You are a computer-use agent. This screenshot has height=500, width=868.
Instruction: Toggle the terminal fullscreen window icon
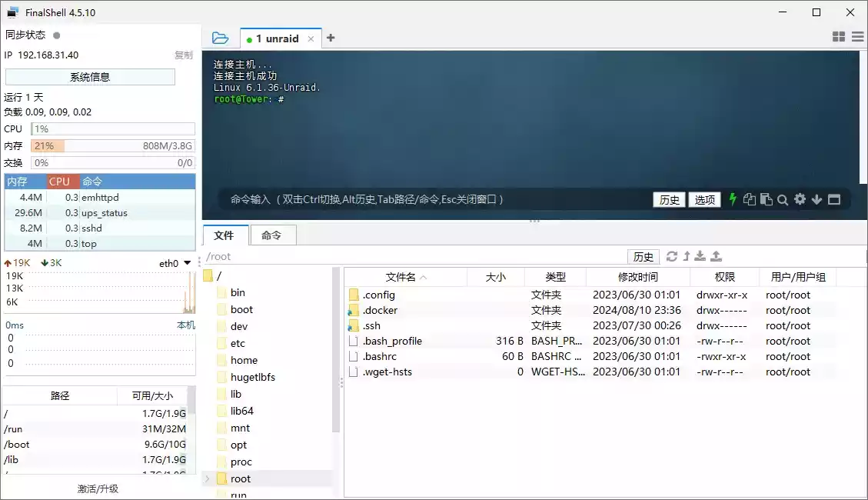[834, 199]
